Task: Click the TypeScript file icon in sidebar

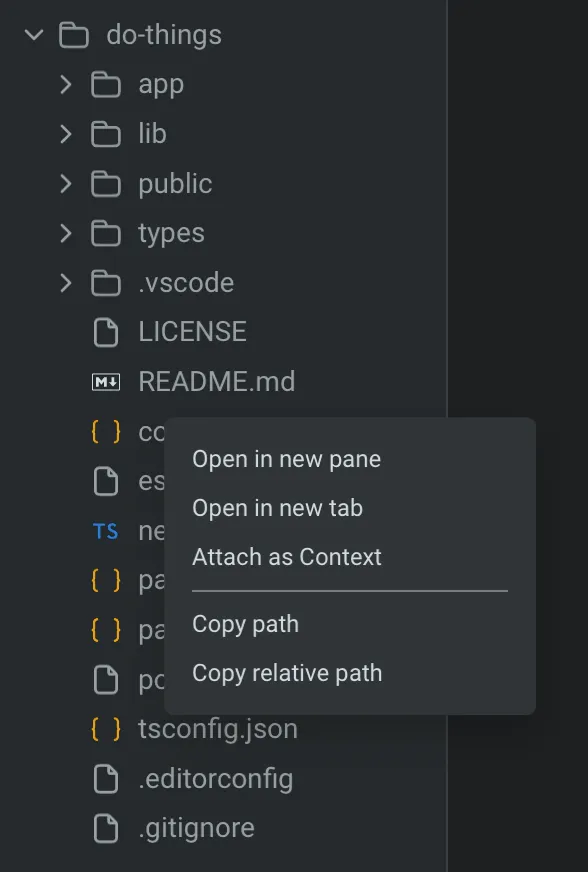Action: pos(105,531)
